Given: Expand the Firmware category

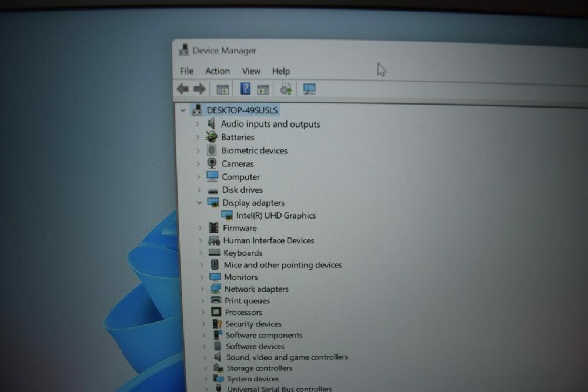Looking at the screenshot, I should [200, 228].
